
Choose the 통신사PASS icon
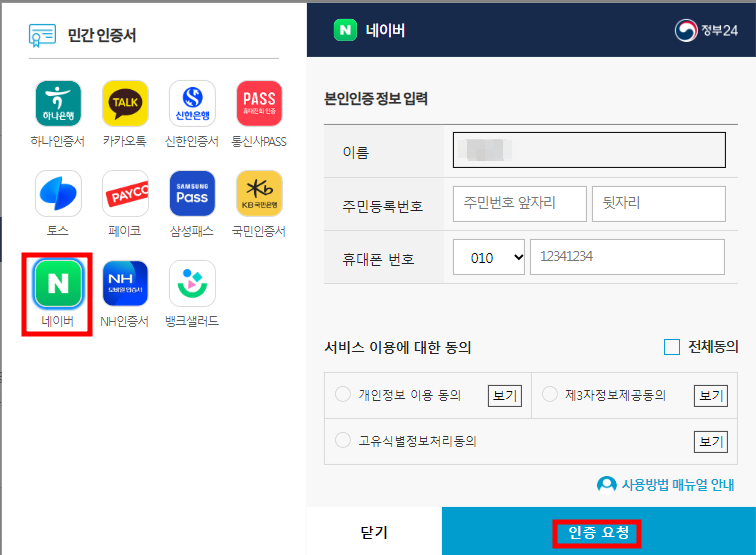point(259,104)
